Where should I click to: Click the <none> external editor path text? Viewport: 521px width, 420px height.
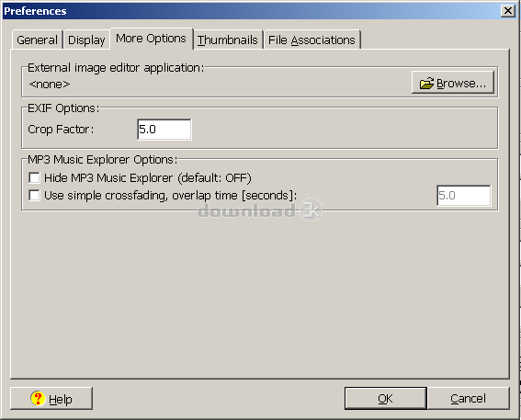50,84
